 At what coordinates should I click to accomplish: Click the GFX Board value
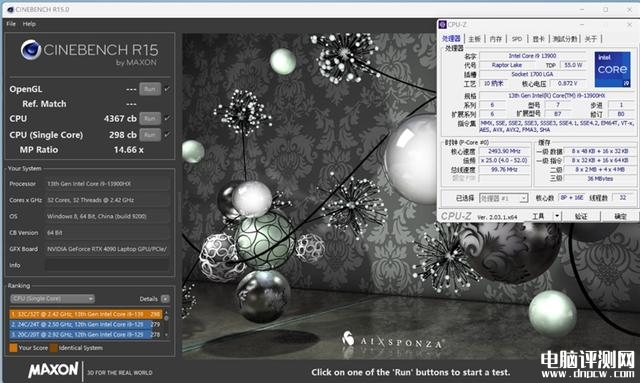107,249
